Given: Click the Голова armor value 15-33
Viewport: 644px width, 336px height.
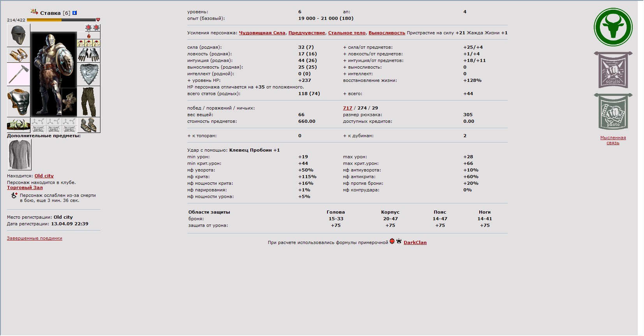Looking at the screenshot, I should (336, 219).
